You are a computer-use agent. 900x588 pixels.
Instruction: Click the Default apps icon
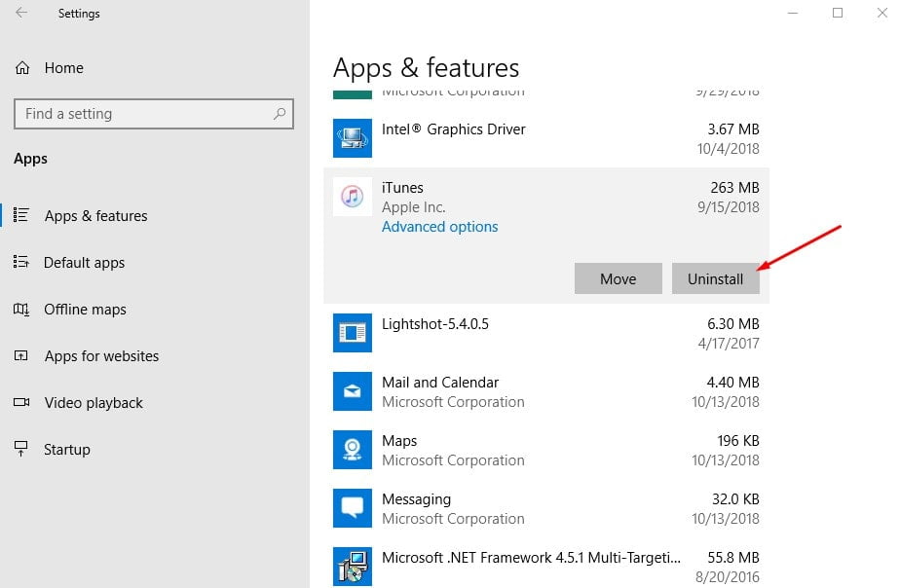point(21,262)
